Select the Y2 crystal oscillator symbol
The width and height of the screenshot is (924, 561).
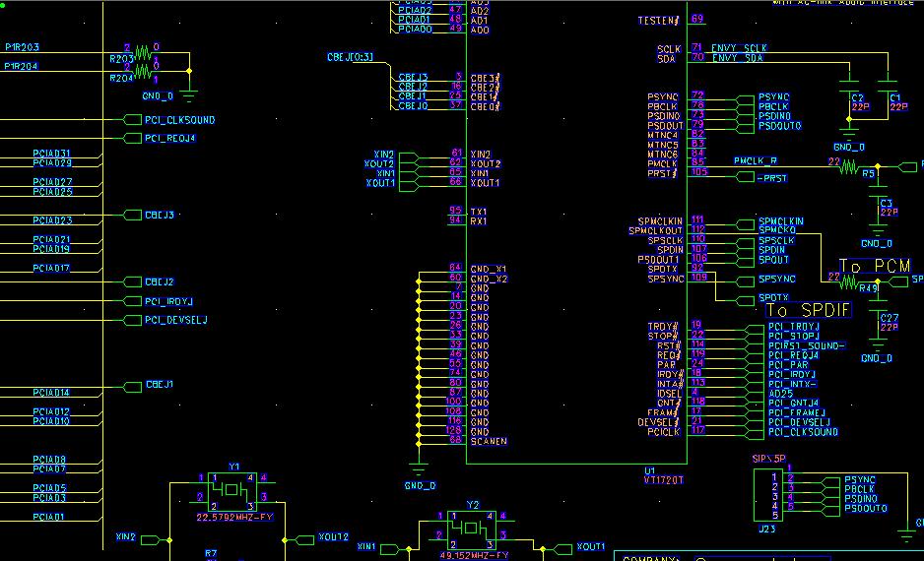coord(472,528)
